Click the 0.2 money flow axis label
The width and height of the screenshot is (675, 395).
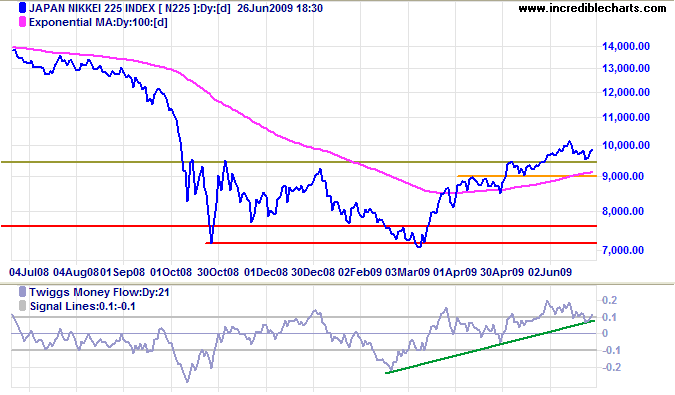609,300
